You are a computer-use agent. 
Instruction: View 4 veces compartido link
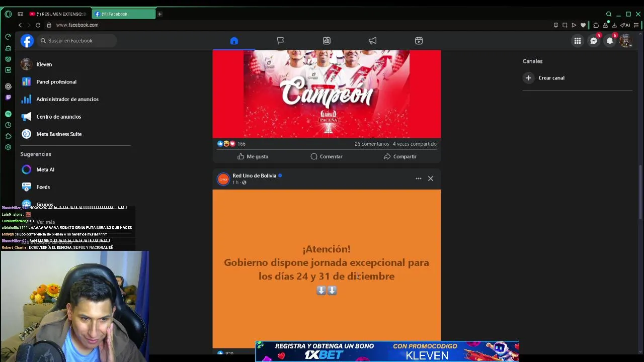[x=415, y=144]
